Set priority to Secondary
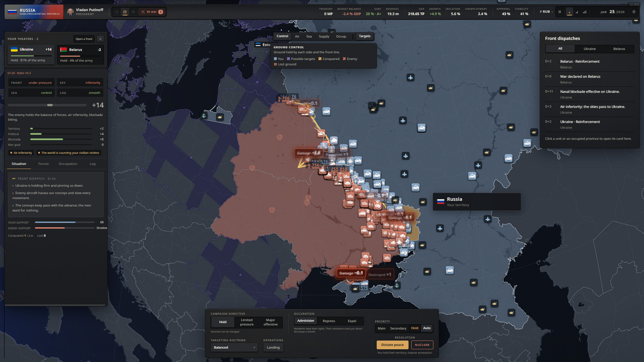Screen dimensions: 644x362 pyautogui.click(x=398, y=328)
